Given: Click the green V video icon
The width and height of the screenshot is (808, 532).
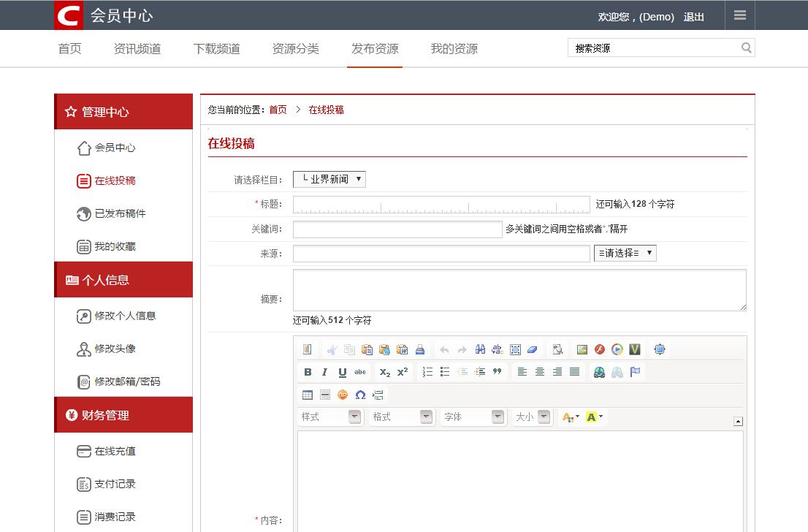Looking at the screenshot, I should click(634, 349).
